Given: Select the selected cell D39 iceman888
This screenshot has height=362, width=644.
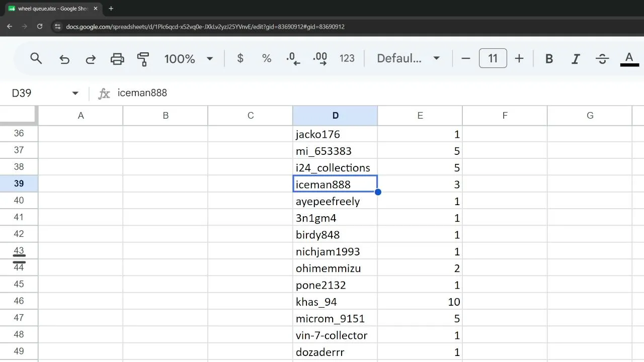Looking at the screenshot, I should 335,184.
